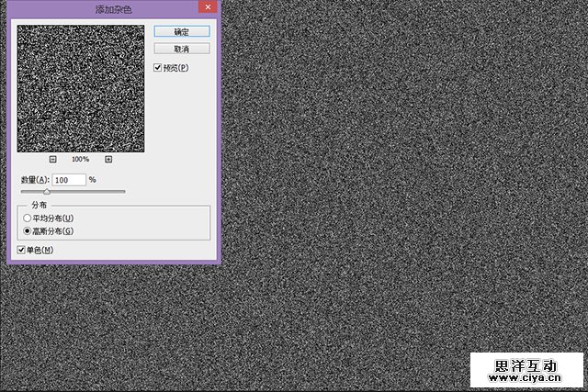Select the 平均分布(U) uniform radio button
Screen dimensions: 588x392
pos(27,218)
